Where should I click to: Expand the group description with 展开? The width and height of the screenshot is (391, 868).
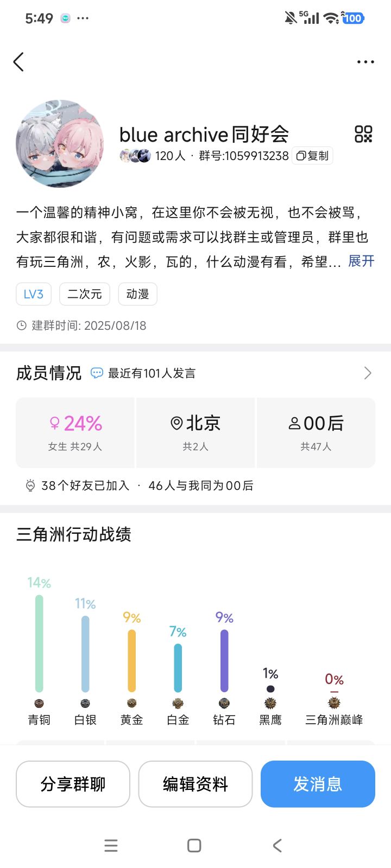361,261
